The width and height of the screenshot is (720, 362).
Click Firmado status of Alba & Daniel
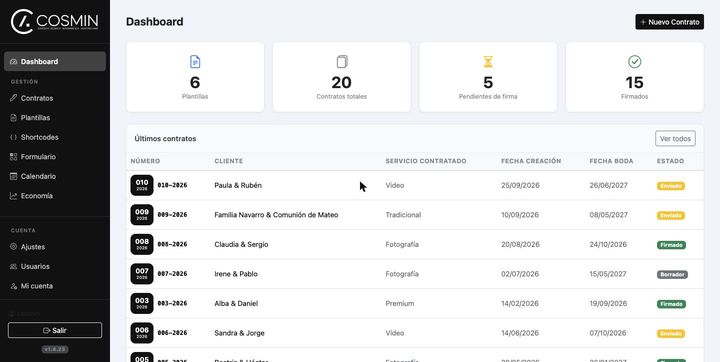point(671,304)
